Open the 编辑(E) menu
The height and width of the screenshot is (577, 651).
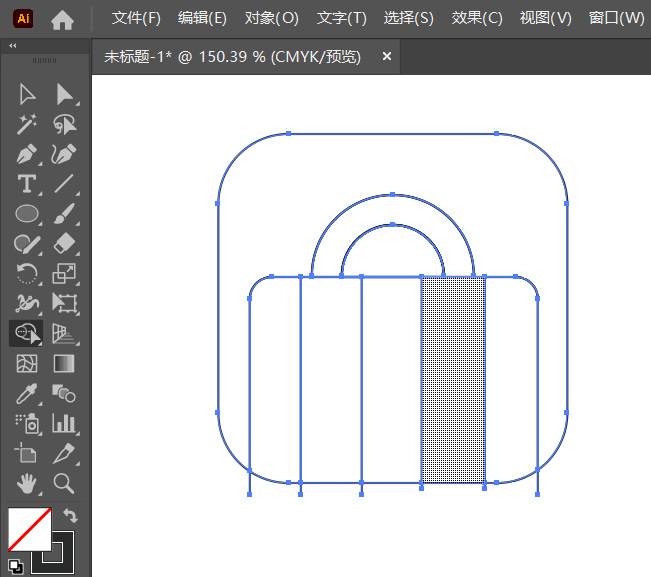pyautogui.click(x=202, y=18)
